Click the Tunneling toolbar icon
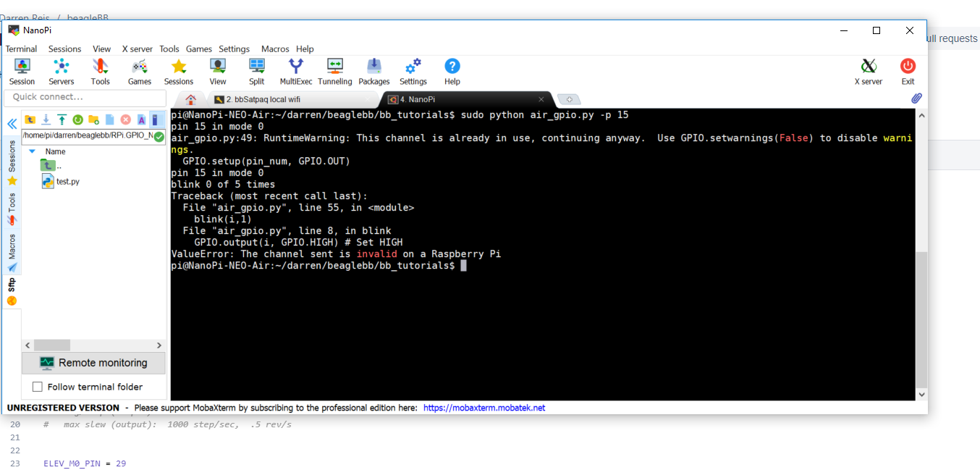This screenshot has width=980, height=470. pos(334,72)
